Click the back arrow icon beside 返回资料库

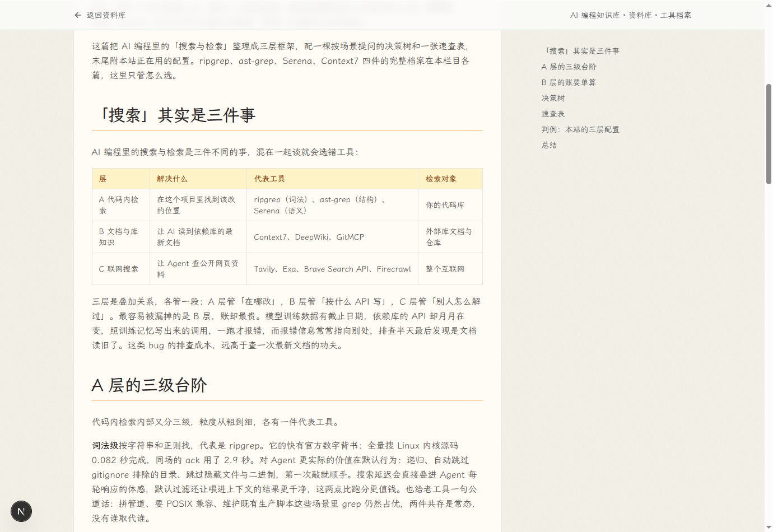pyautogui.click(x=78, y=15)
